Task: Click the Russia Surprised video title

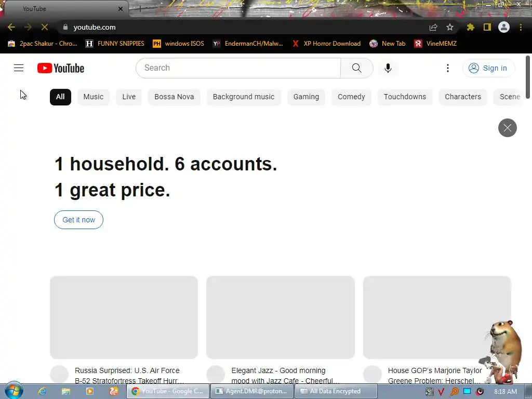Action: 129,375
